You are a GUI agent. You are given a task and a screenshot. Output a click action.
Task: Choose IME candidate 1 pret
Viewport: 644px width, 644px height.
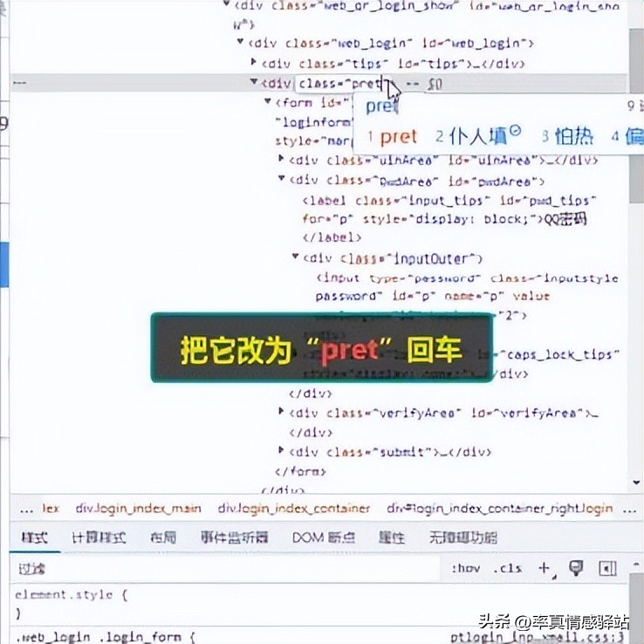coord(393,137)
